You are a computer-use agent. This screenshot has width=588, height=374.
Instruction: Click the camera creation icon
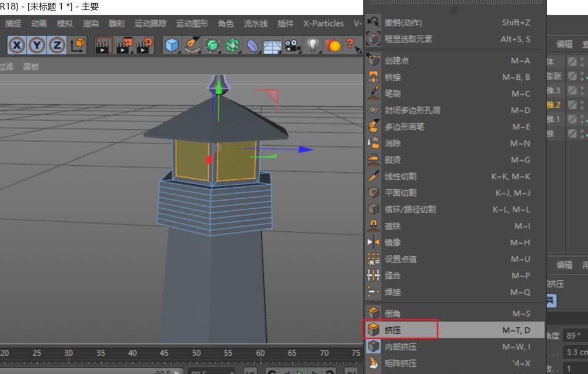(x=292, y=45)
